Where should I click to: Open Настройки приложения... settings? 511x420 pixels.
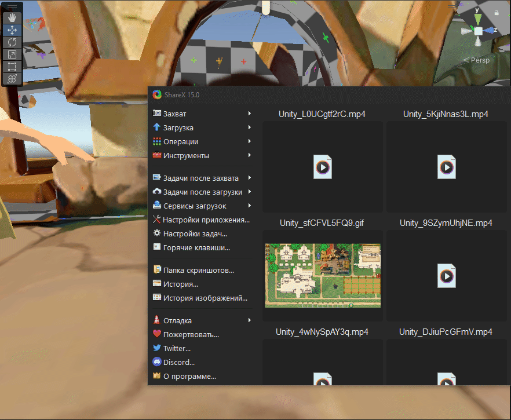click(202, 220)
